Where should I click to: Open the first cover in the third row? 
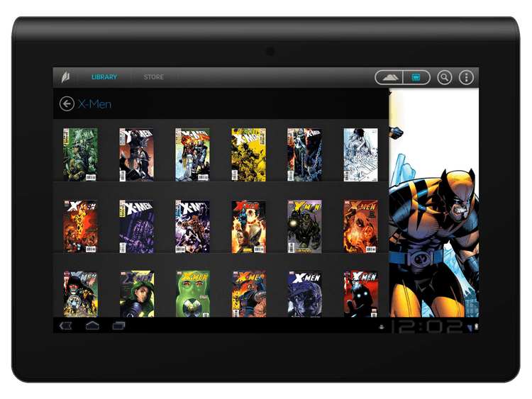[x=80, y=294]
